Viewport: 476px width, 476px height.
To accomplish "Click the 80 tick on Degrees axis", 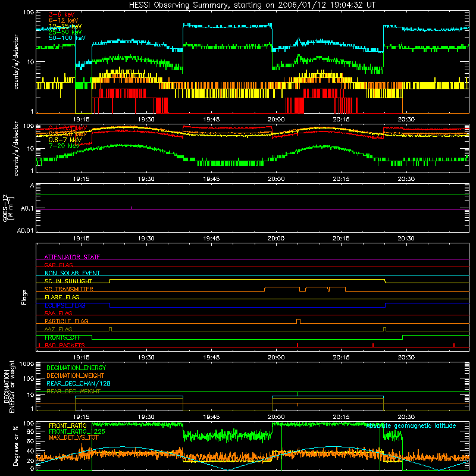I will 30,431.
